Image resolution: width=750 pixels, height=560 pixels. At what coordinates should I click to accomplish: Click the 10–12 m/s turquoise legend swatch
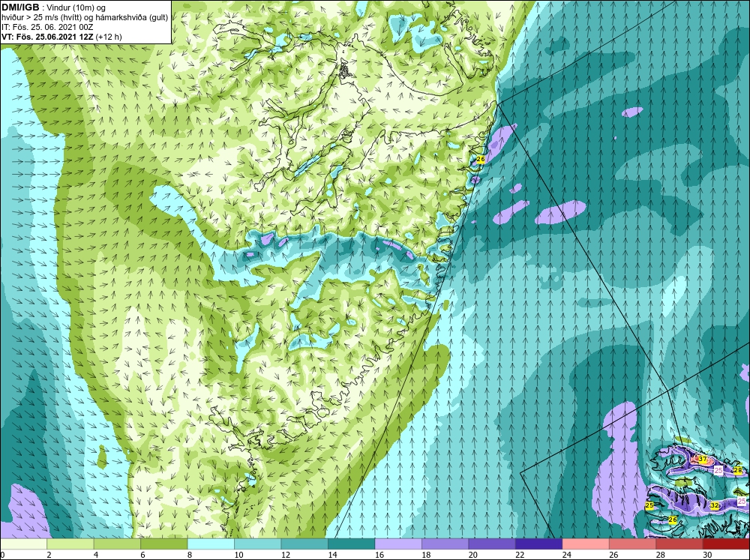[x=258, y=544]
